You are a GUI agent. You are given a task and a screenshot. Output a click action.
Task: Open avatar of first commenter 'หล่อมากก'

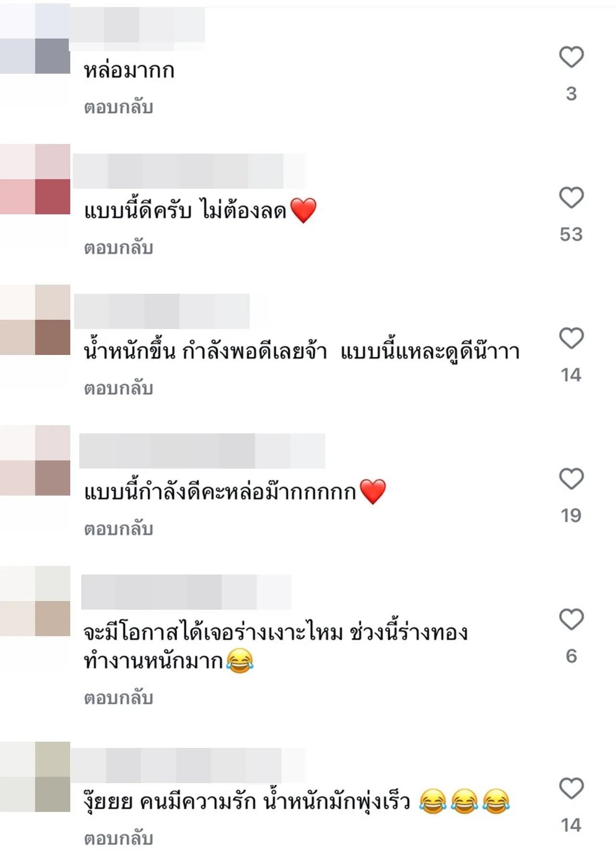35,39
